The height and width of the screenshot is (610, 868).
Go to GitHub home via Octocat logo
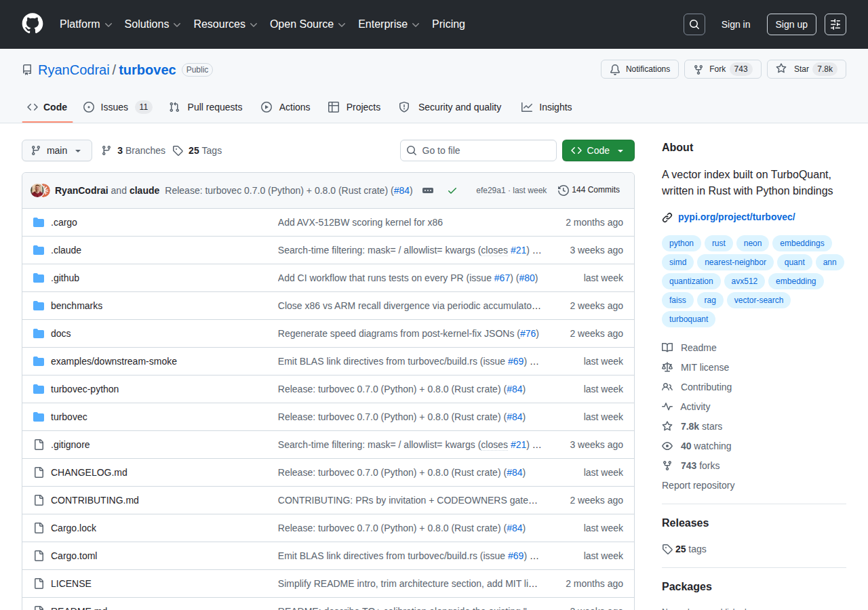click(33, 24)
